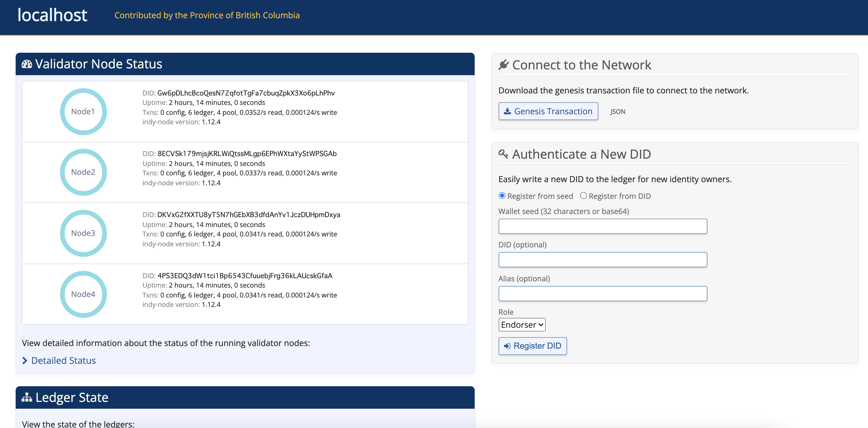Select the Register from seed radio button

click(x=502, y=196)
